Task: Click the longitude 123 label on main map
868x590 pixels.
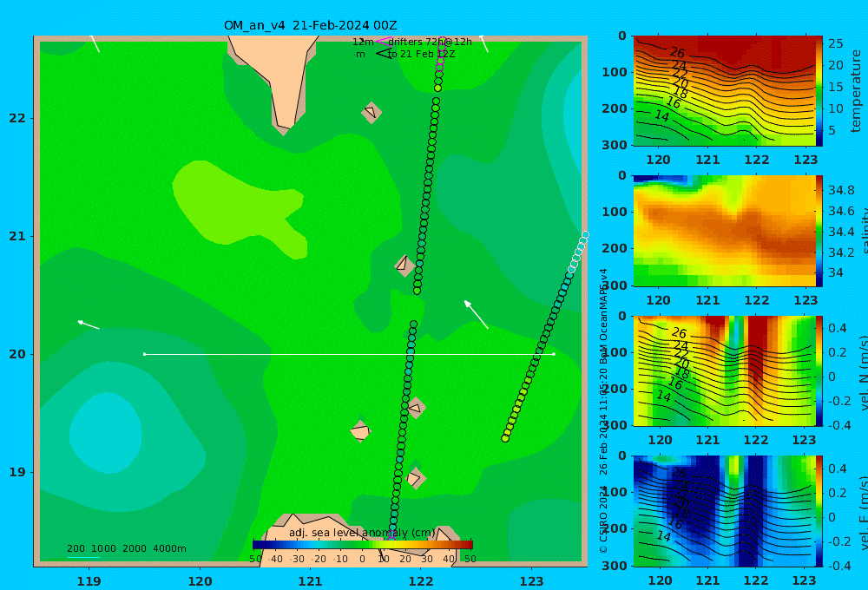Action: tap(532, 581)
